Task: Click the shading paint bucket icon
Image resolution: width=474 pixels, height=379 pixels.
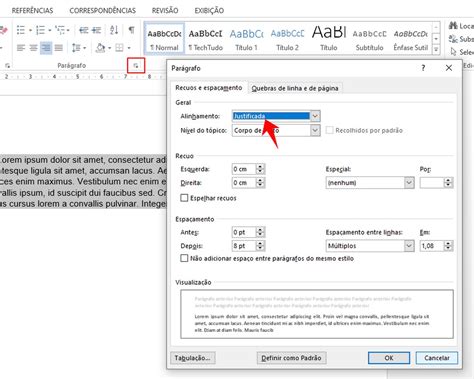Action: click(100, 48)
